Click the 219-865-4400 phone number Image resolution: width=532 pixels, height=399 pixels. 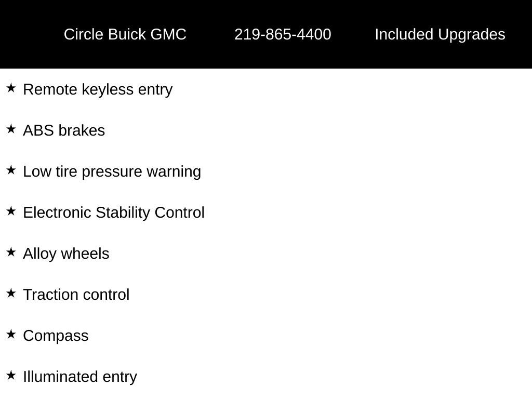tap(283, 34)
